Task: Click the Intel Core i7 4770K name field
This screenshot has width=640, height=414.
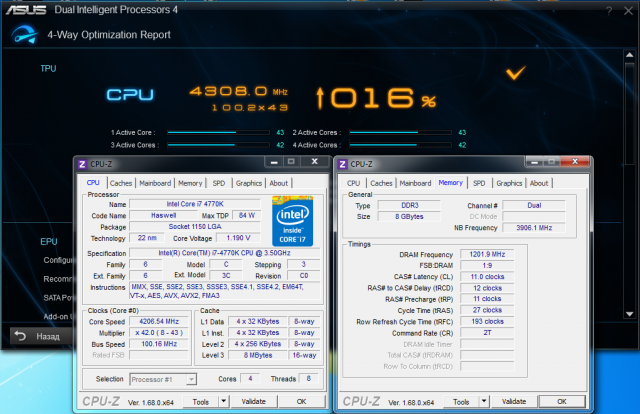Action: click(x=195, y=204)
